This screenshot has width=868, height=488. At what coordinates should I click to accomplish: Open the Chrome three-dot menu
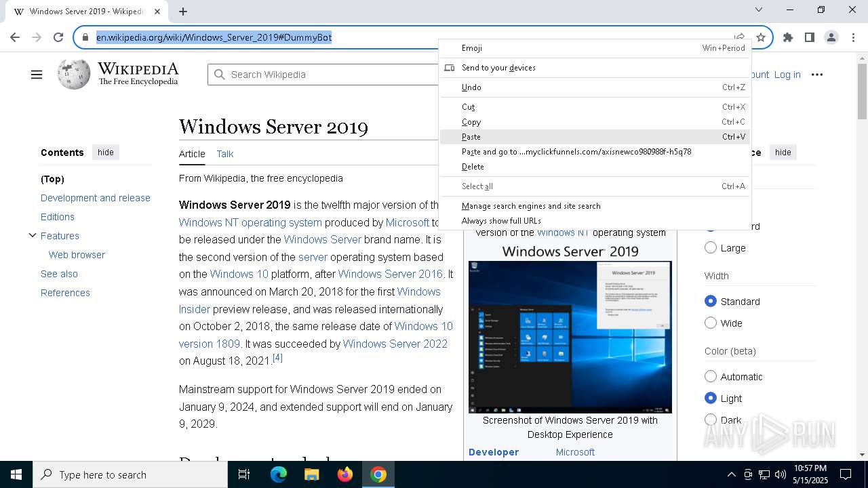click(x=853, y=37)
